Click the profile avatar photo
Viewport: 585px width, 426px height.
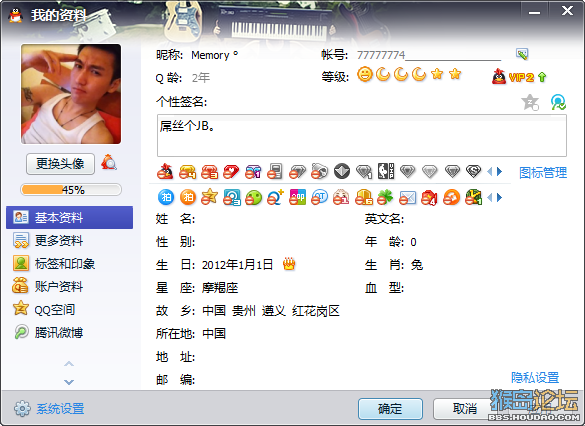click(x=71, y=94)
